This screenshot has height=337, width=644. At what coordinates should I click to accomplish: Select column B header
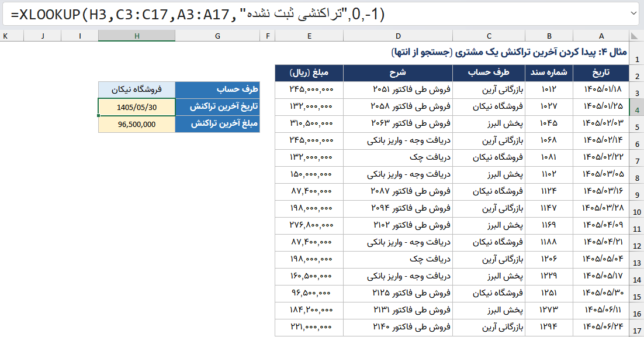(x=549, y=36)
